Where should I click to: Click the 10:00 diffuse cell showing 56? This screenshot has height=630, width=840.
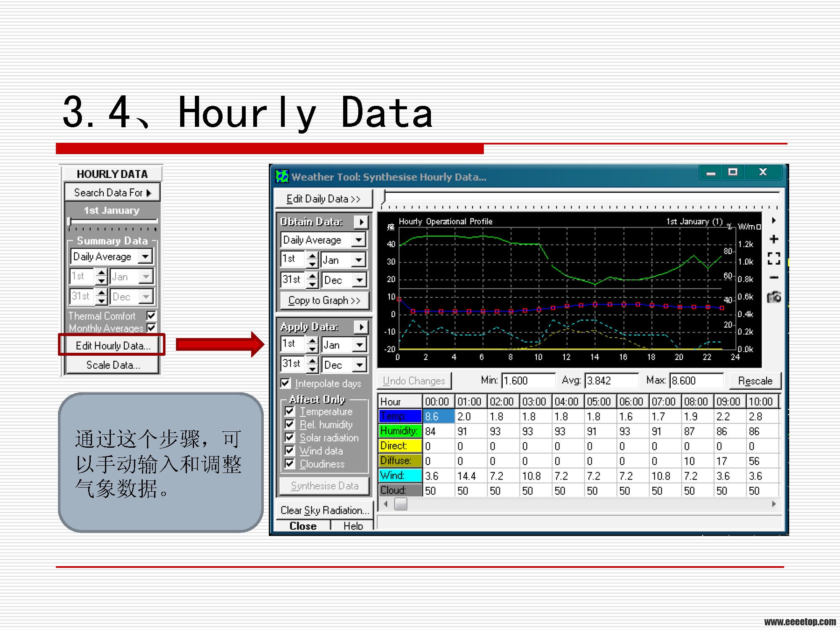click(762, 461)
